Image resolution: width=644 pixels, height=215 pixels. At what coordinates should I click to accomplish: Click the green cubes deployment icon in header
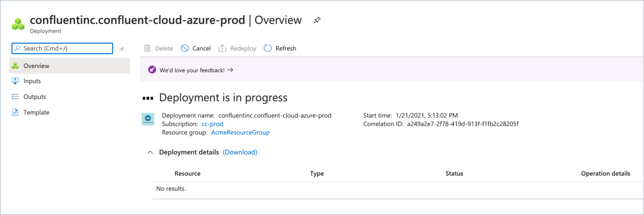coord(18,24)
